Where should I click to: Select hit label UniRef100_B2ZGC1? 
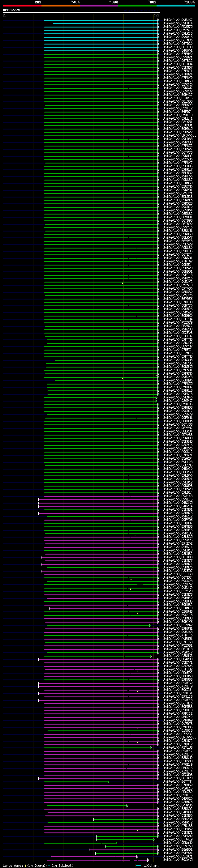pyautogui.click(x=178, y=857)
